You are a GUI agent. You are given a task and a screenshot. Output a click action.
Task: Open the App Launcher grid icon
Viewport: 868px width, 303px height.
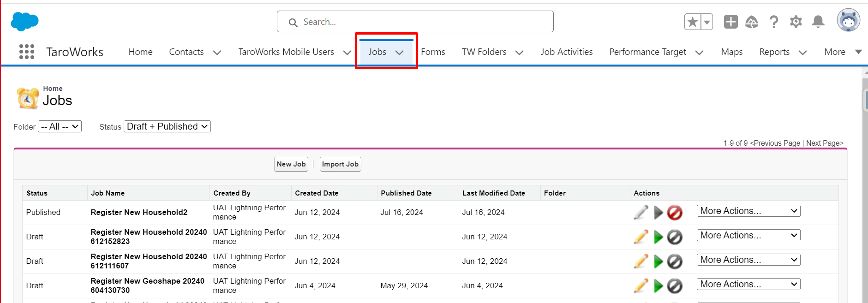(27, 52)
